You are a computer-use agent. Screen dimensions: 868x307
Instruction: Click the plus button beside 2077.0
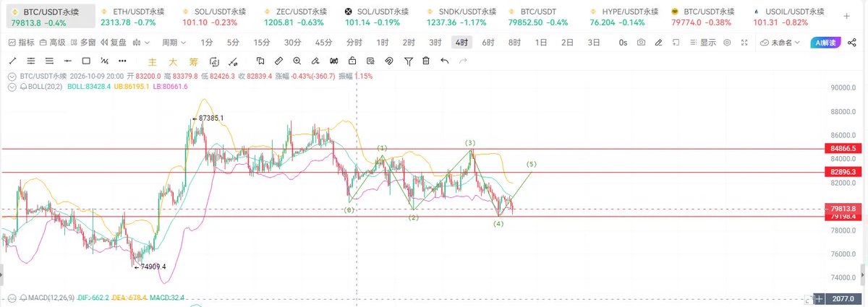pyautogui.click(x=818, y=298)
